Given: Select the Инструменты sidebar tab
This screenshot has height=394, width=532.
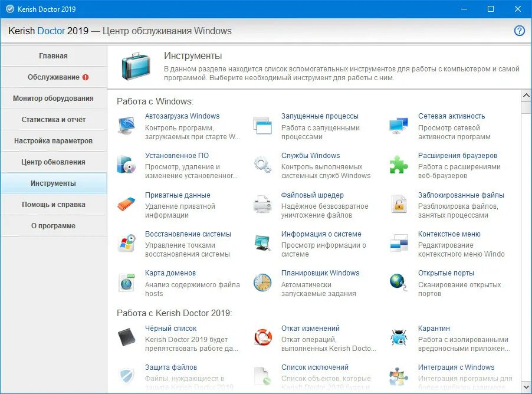Looking at the screenshot, I should coord(53,183).
